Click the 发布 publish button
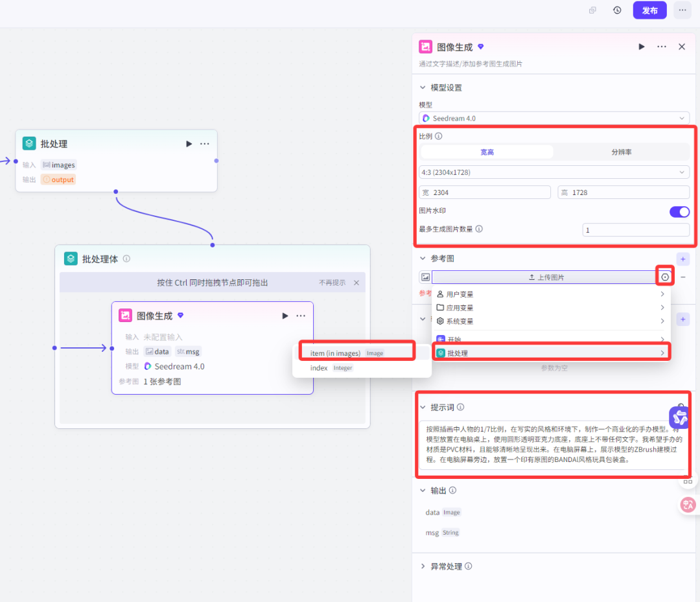Viewport: 700px width, 602px height. point(649,10)
